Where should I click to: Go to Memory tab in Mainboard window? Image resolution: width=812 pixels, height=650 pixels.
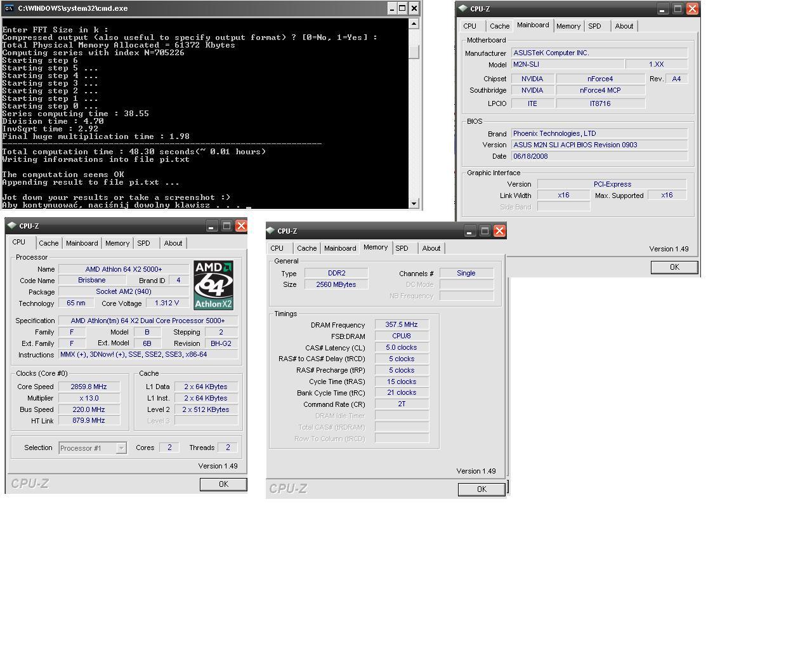pyautogui.click(x=568, y=26)
